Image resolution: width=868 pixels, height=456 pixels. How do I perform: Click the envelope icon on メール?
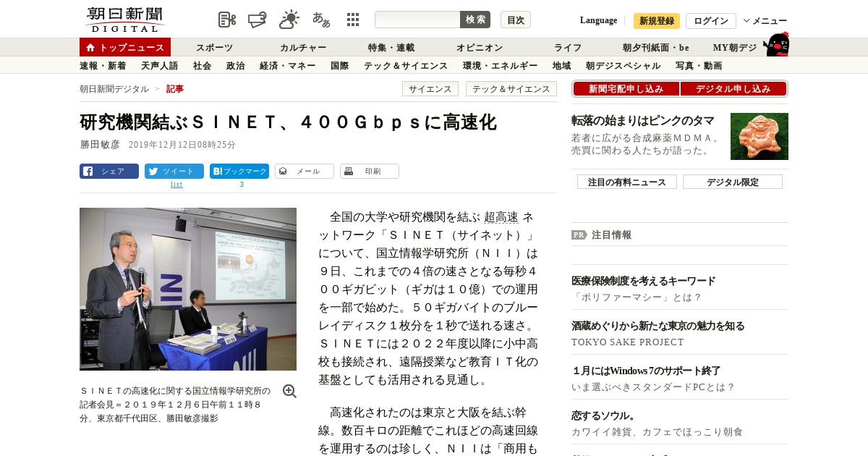tap(283, 172)
